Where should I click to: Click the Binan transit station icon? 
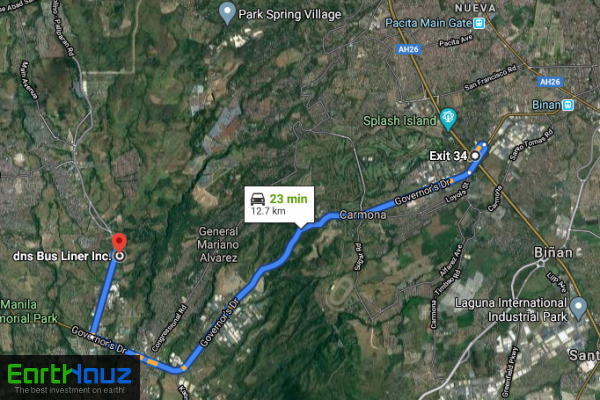click(568, 105)
